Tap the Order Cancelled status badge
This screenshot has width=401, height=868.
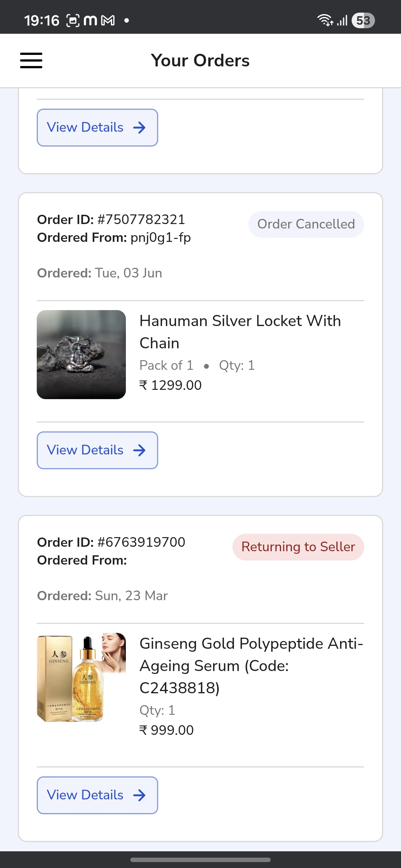click(x=306, y=224)
